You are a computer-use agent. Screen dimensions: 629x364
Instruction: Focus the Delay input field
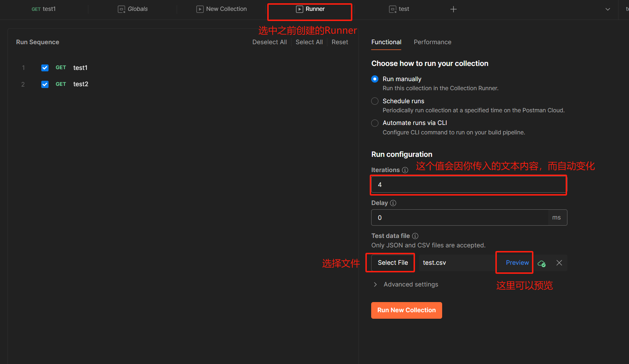(x=460, y=218)
